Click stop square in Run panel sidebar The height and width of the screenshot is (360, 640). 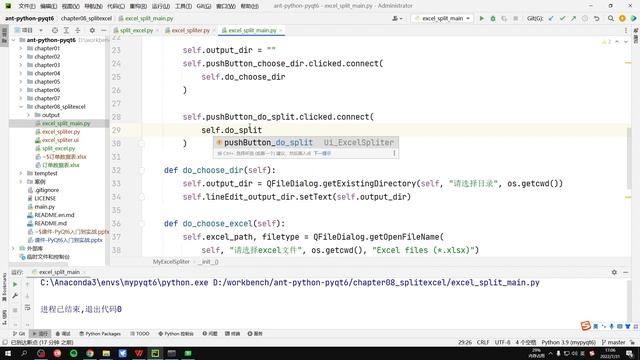[x=15, y=310]
